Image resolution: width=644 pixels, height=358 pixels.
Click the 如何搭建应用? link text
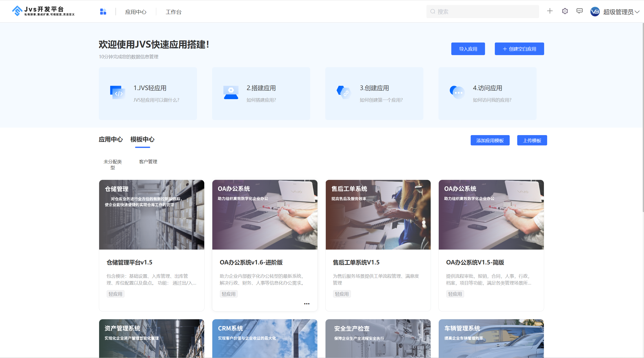(x=261, y=100)
